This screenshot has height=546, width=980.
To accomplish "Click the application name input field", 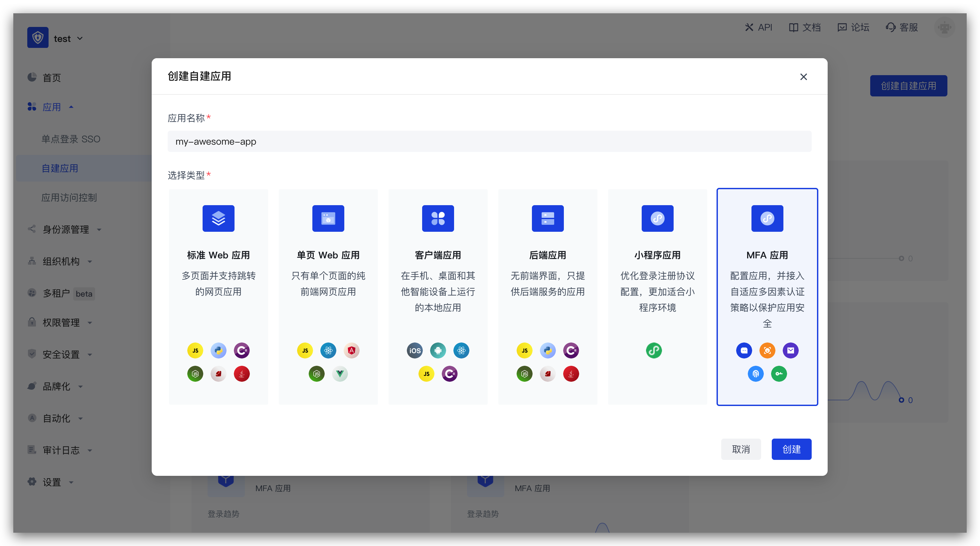I will (489, 141).
